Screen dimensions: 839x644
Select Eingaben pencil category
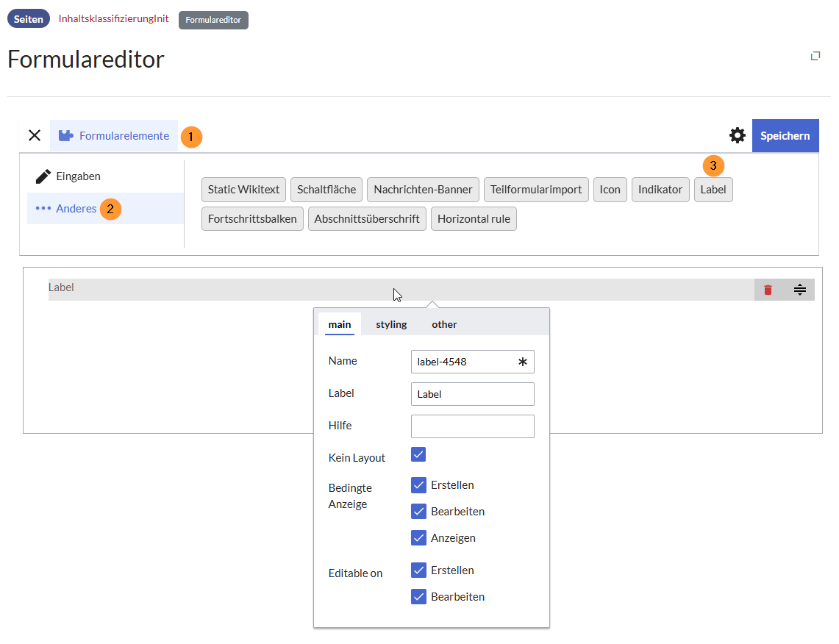click(68, 176)
